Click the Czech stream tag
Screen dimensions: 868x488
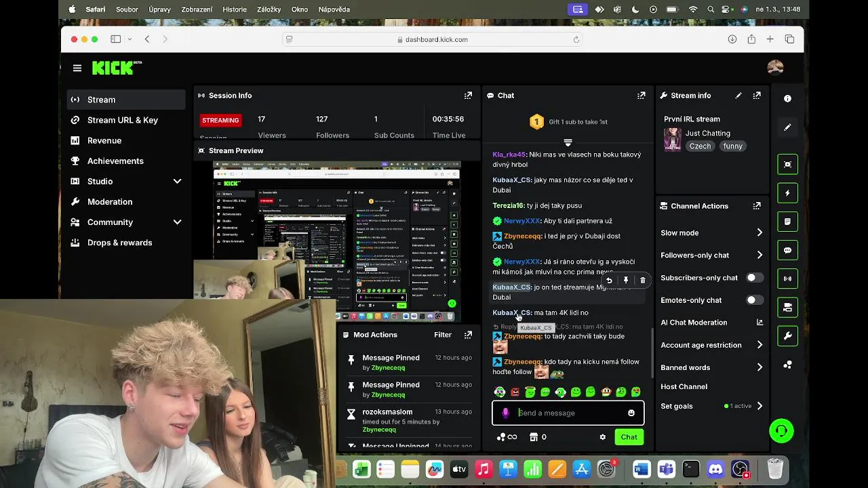[x=701, y=146]
